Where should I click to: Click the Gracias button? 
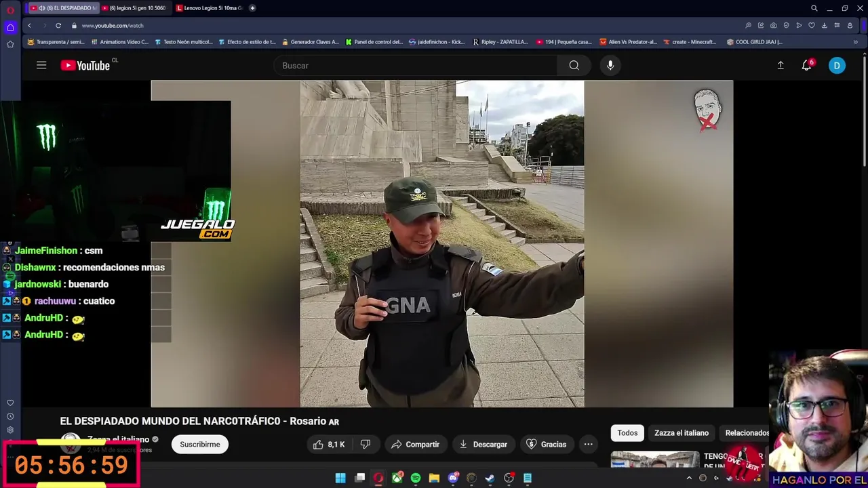[546, 444]
